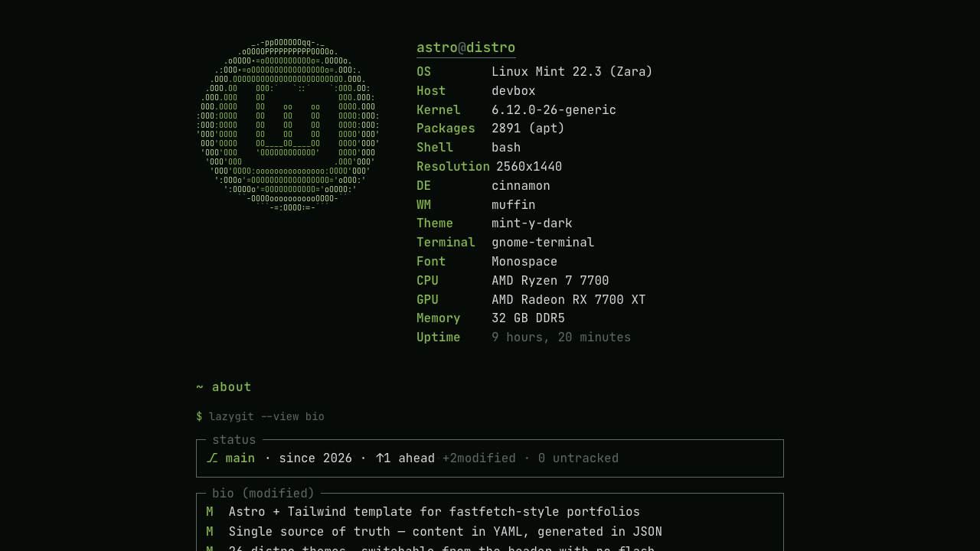Select the 'Astro + Tailwind template' bio line
The height and width of the screenshot is (551, 980).
click(x=434, y=512)
